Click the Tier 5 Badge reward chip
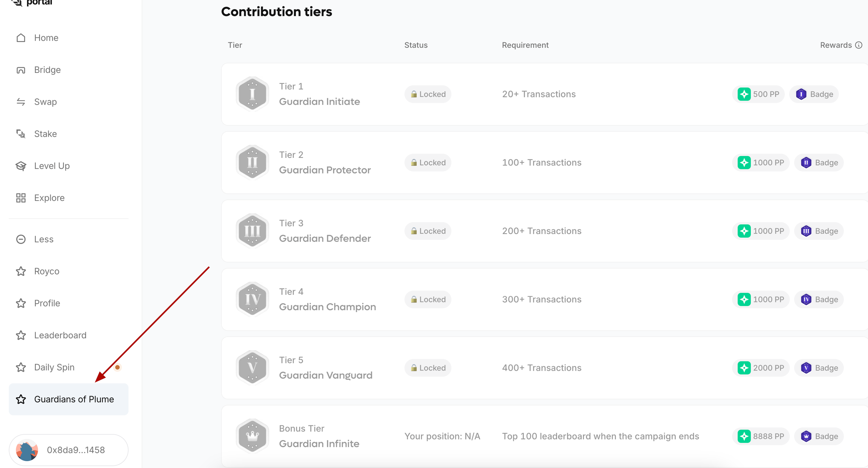868x468 pixels. [819, 368]
